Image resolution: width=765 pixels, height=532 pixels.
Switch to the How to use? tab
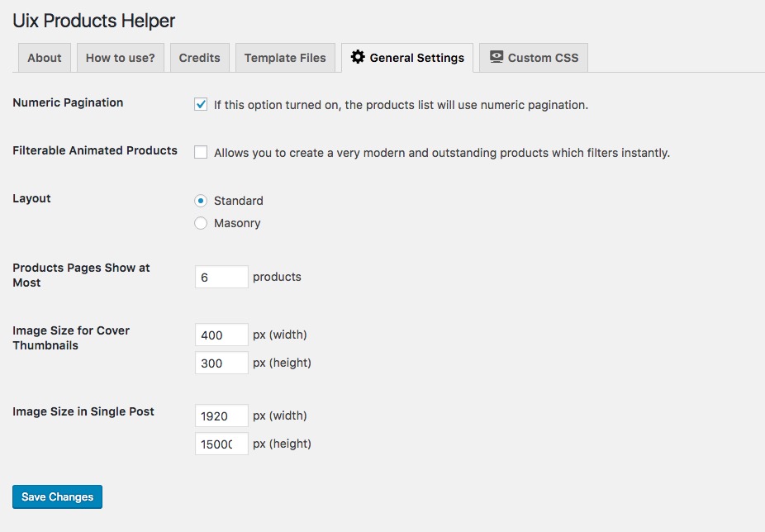(121, 58)
